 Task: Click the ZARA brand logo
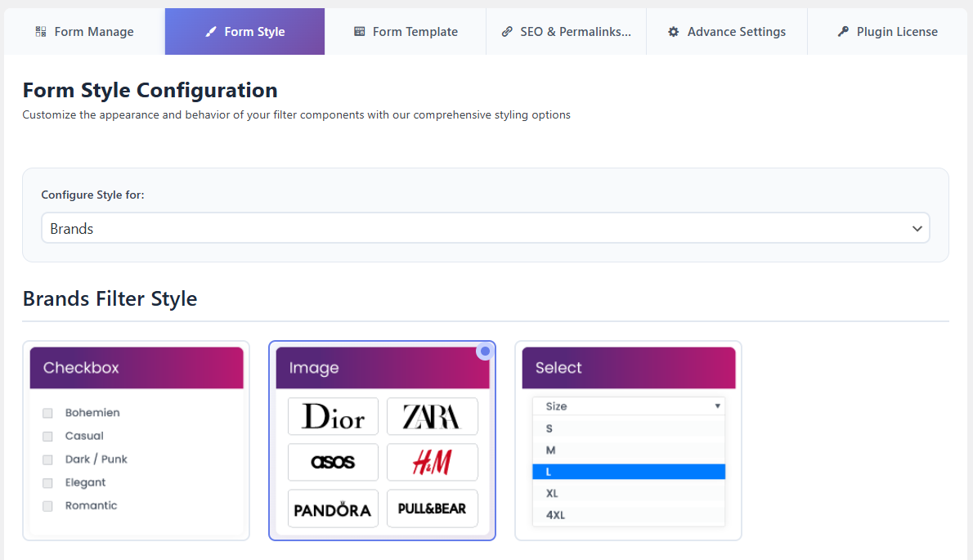(432, 416)
